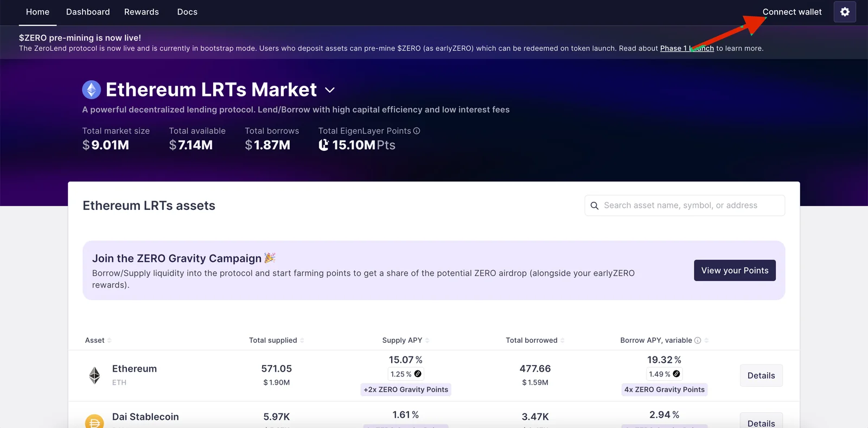Click the 1.25% ZERO reward badge
The height and width of the screenshot is (428, 868).
[406, 374]
